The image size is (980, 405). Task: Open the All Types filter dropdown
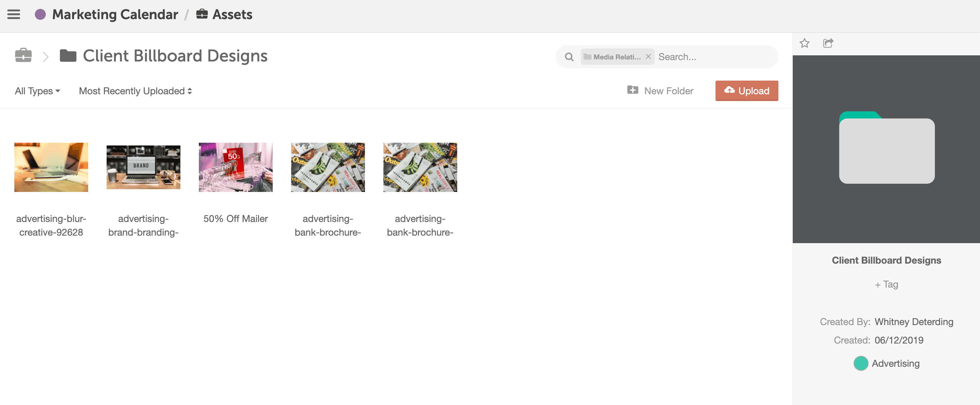37,91
